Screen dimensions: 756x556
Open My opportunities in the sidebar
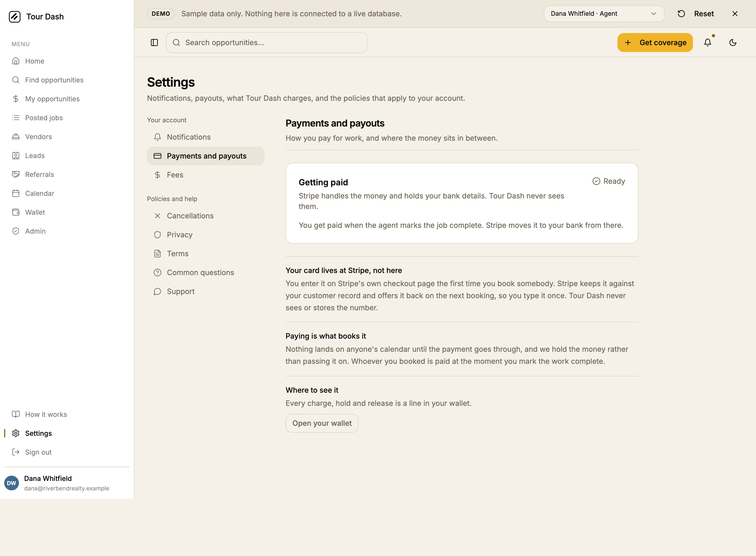tap(67, 99)
